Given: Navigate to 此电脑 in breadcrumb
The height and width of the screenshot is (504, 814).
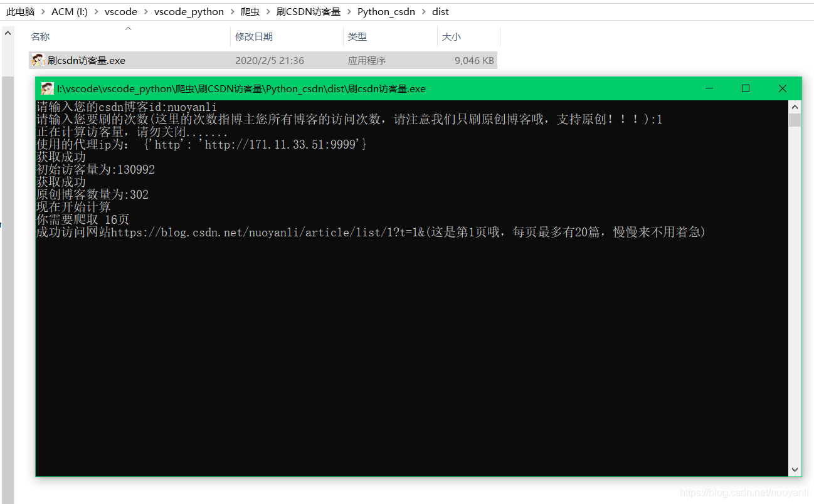Looking at the screenshot, I should [21, 12].
